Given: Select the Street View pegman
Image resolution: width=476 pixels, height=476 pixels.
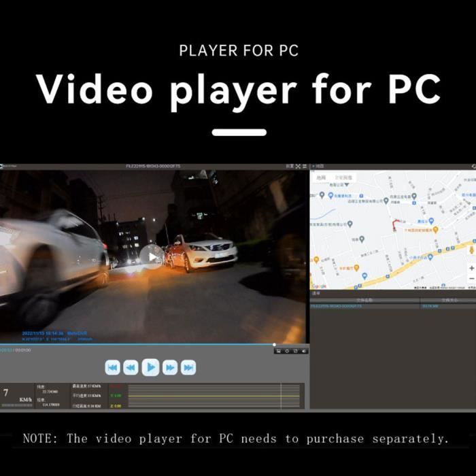Looking at the screenshot, I should 472,250.
